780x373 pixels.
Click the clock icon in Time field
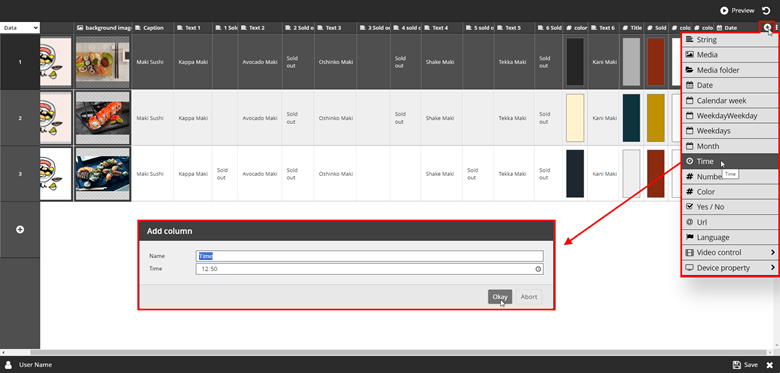(x=538, y=269)
